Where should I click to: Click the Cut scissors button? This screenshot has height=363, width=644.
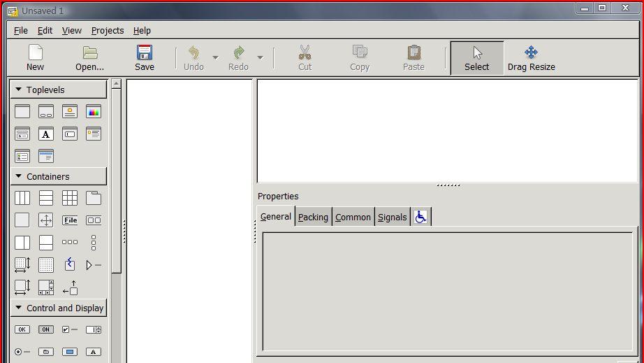pos(305,58)
